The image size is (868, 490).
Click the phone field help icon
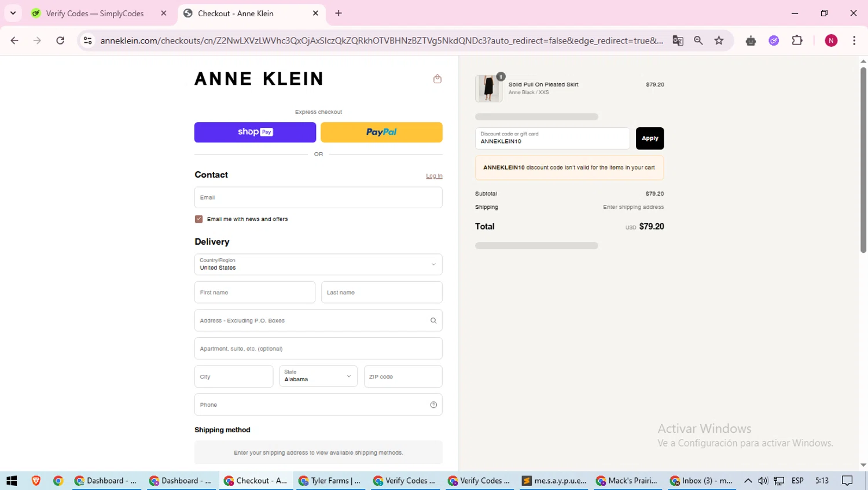pos(433,405)
